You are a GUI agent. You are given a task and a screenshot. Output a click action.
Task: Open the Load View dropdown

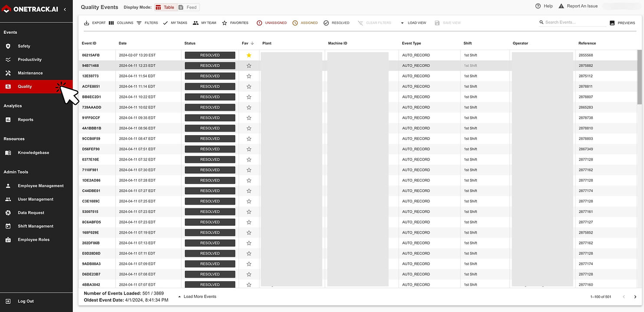tap(414, 23)
